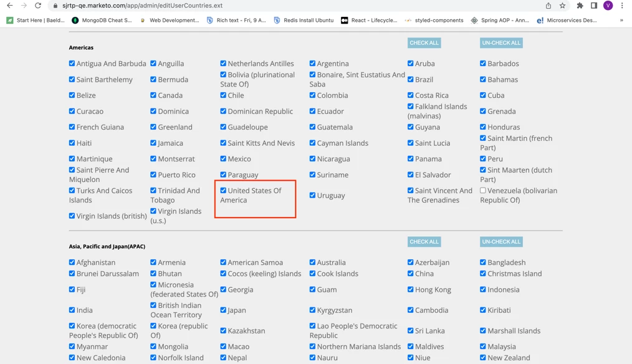The height and width of the screenshot is (364, 632).
Task: Open the React Lifecycle bookmark
Action: point(369,20)
